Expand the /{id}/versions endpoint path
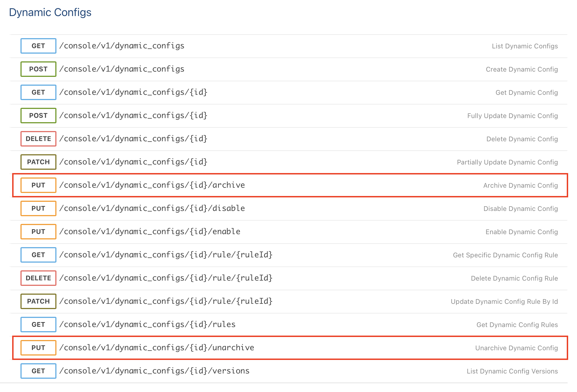Image resolution: width=577 pixels, height=392 pixels. click(x=154, y=371)
